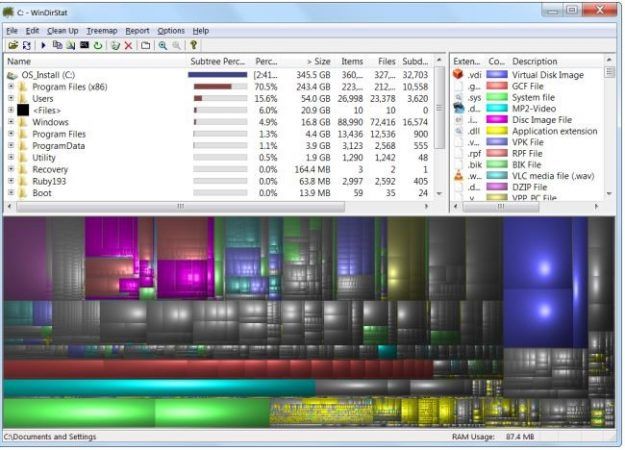Click the Copy Path toolbar icon
This screenshot has width=625, height=450.
(57, 45)
